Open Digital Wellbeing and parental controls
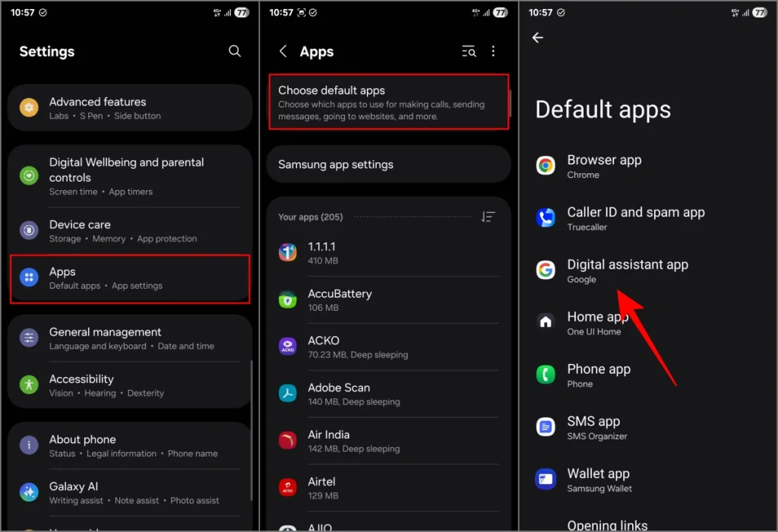Screen dimensions: 778x532 (x=130, y=176)
